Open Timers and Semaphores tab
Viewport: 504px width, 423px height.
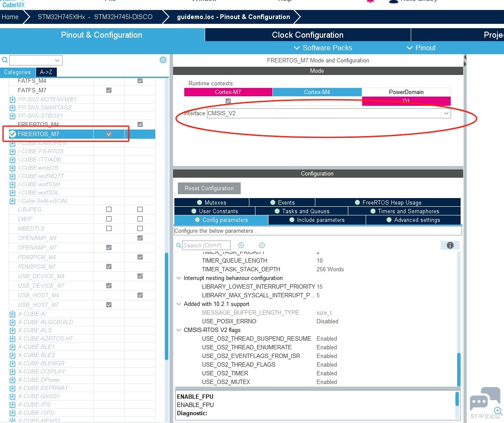[404, 211]
